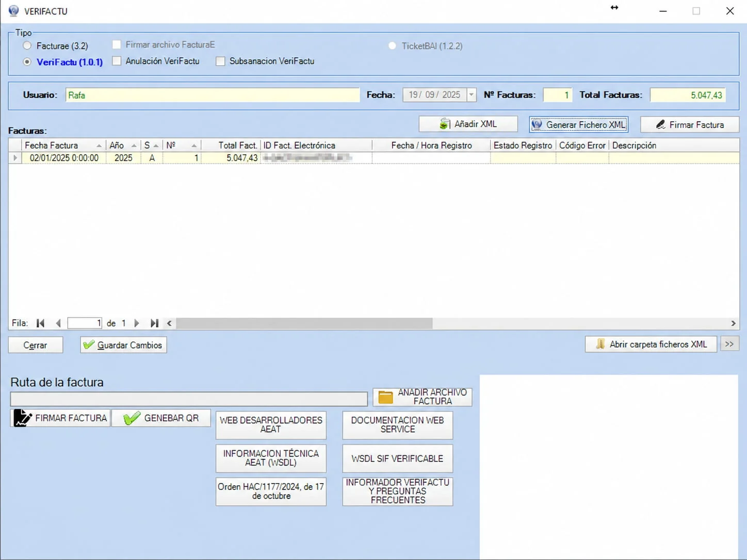Screen dimensions: 747x560
Task: Click the Usuario input field
Action: pos(213,95)
